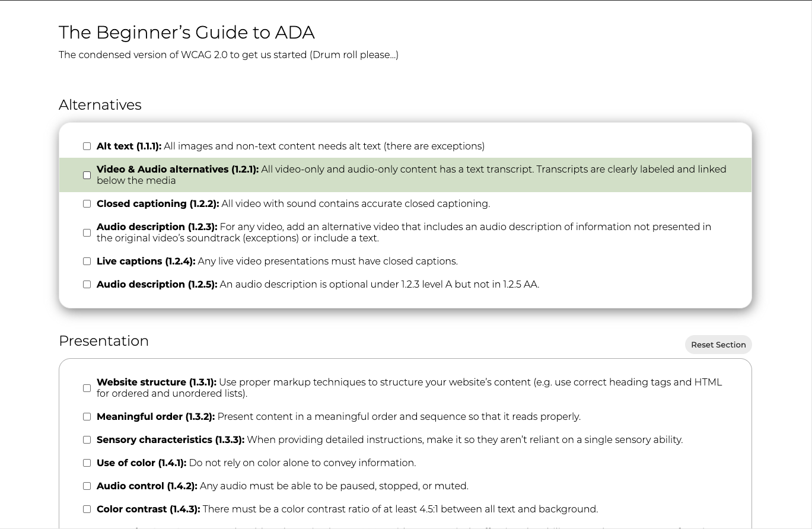This screenshot has height=529, width=812.
Task: Click the Presentation section heading
Action: [x=104, y=341]
